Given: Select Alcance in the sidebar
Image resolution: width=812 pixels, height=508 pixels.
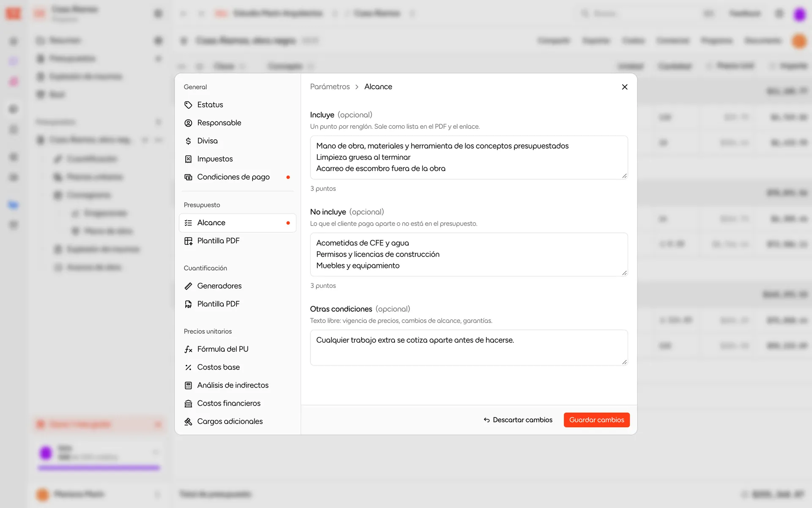Looking at the screenshot, I should pyautogui.click(x=237, y=223).
